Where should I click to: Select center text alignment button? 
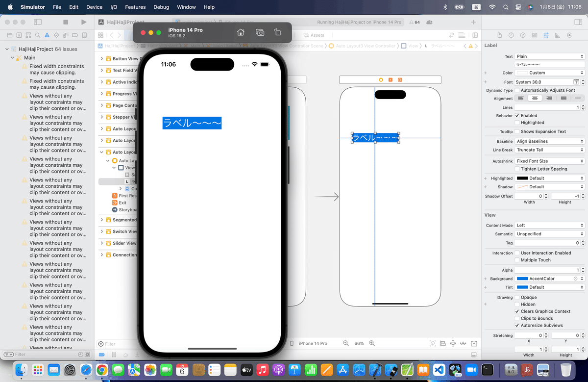click(x=535, y=98)
